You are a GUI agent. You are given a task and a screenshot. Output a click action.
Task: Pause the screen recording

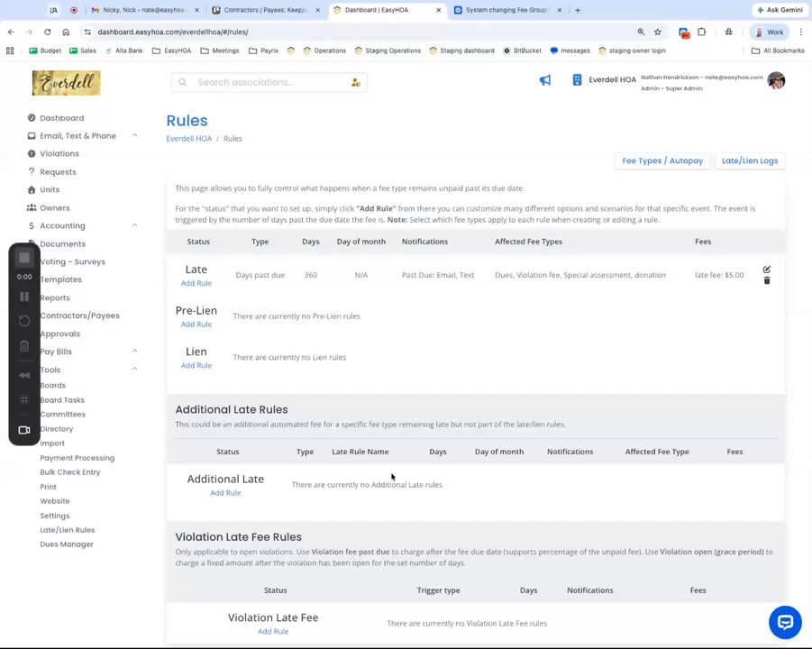coord(24,297)
